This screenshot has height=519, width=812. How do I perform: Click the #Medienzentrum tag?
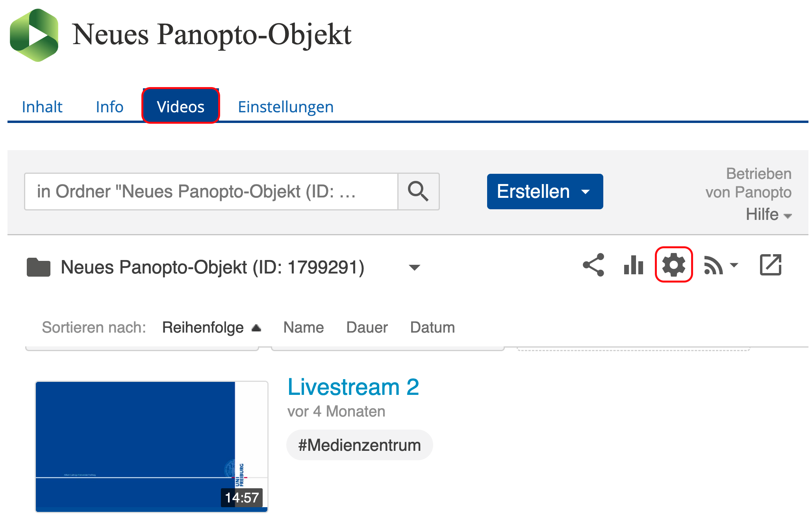point(359,445)
